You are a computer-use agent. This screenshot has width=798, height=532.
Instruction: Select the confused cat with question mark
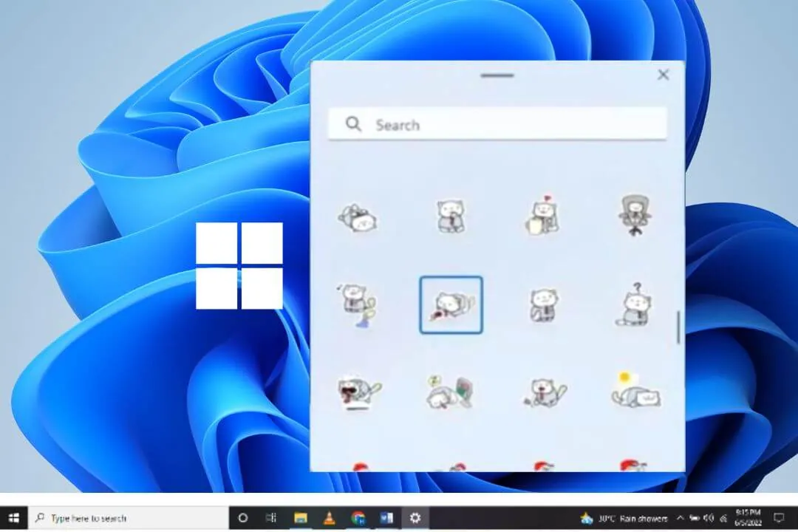635,304
